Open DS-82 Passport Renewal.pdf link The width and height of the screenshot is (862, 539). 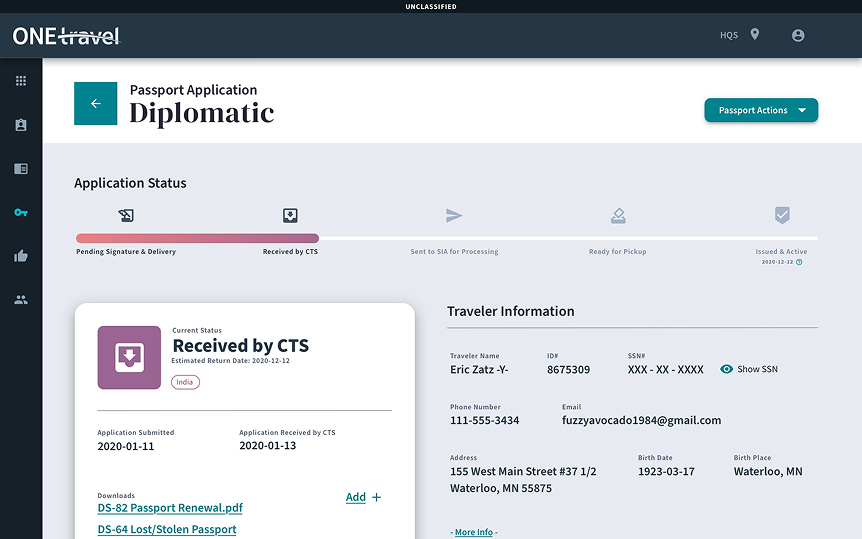coord(170,508)
